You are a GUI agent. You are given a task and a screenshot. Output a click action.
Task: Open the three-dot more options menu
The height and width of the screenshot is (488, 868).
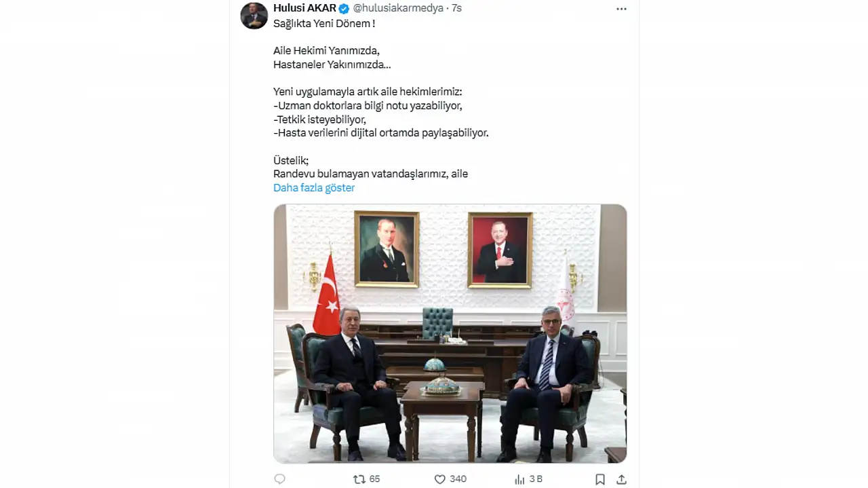621,9
